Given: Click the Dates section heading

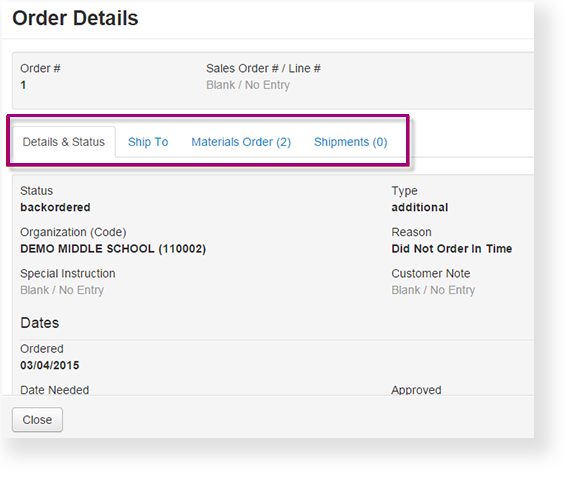Looking at the screenshot, I should 40,323.
